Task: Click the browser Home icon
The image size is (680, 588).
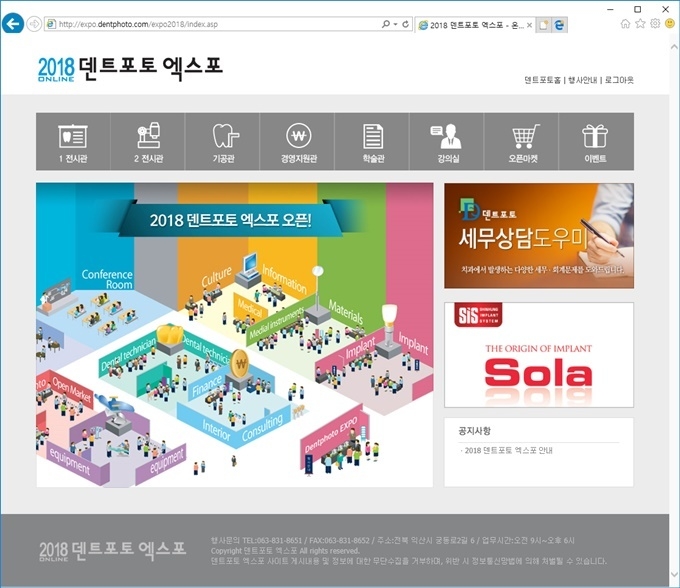Action: (x=625, y=23)
